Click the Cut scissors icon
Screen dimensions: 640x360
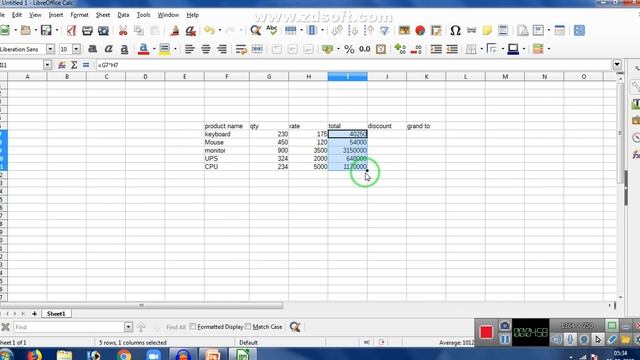coord(123,30)
